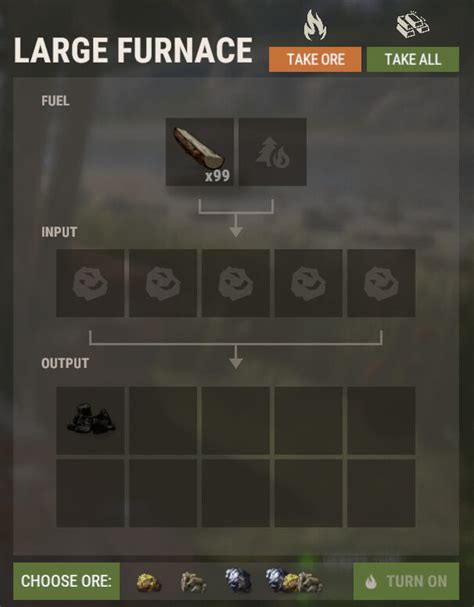
Task: Turn on the furnace
Action: coord(406,581)
